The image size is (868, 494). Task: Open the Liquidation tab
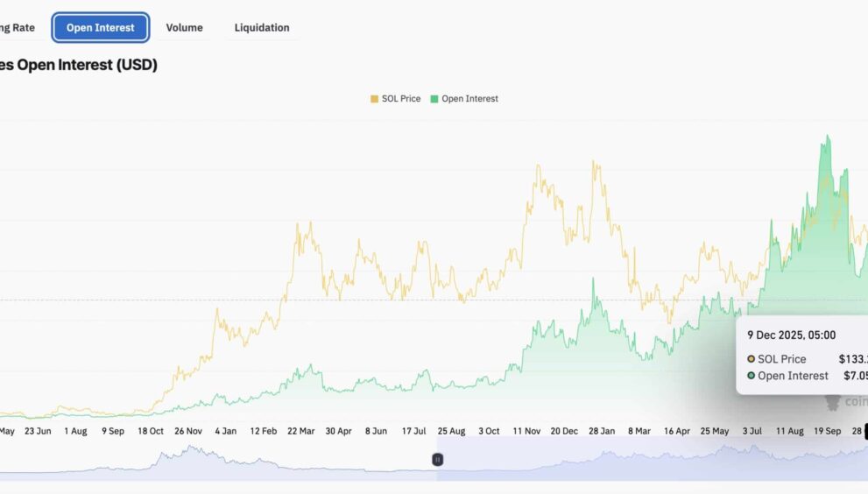261,27
